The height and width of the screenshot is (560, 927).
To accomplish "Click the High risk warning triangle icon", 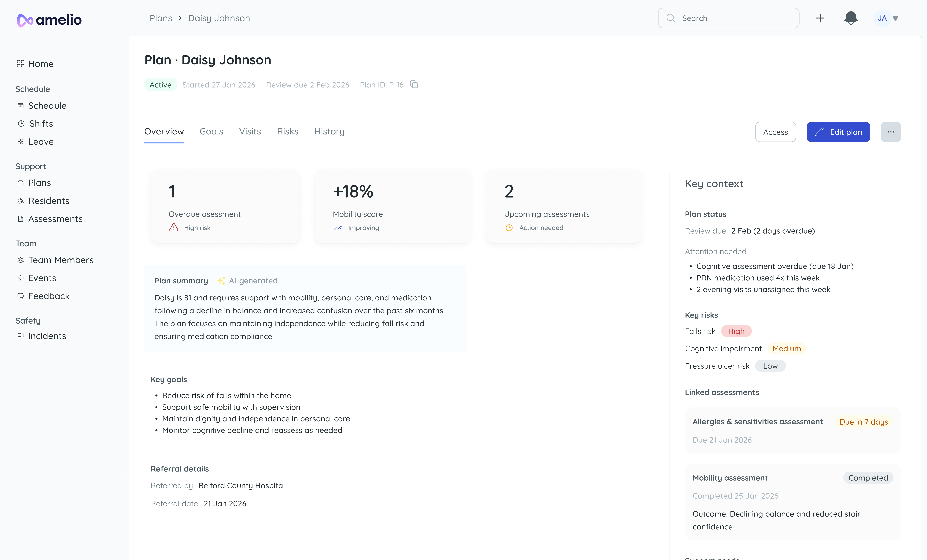I will [x=173, y=227].
